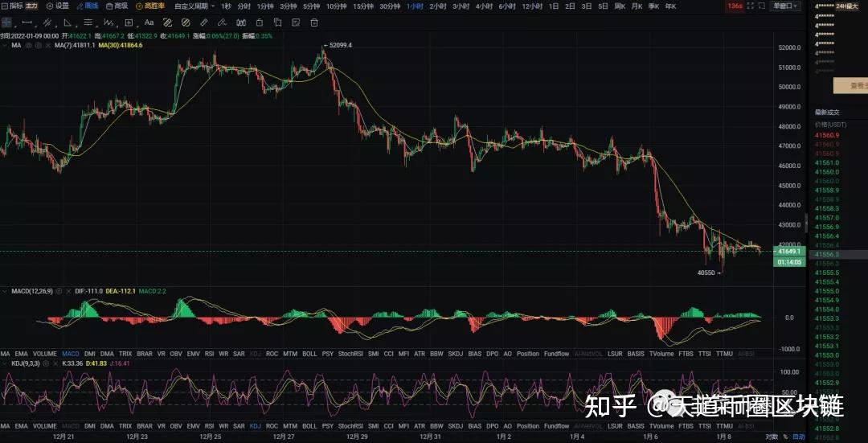Select the horizontal lines Fibonacci tool
868x443 pixels.
point(88,23)
